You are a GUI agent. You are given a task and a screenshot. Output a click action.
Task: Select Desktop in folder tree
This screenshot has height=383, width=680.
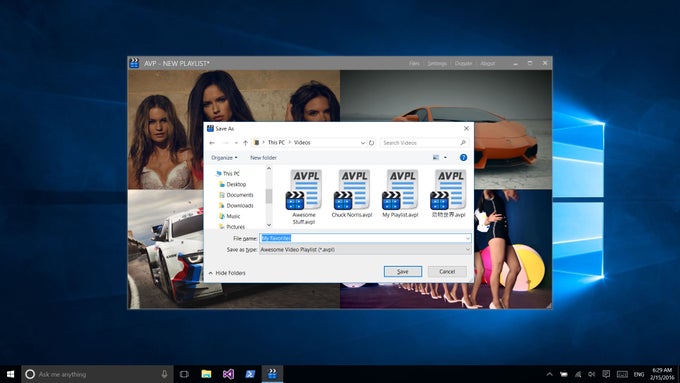point(233,184)
